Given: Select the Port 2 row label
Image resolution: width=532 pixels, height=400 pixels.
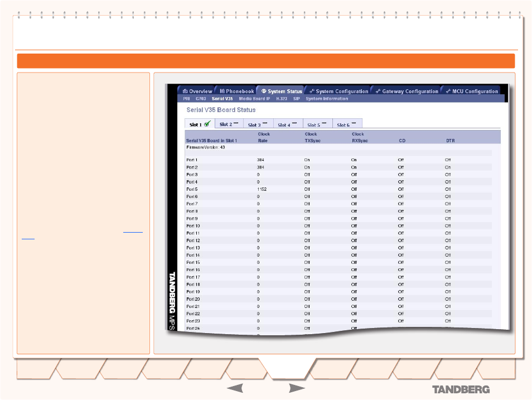Looking at the screenshot, I should click(192, 167).
